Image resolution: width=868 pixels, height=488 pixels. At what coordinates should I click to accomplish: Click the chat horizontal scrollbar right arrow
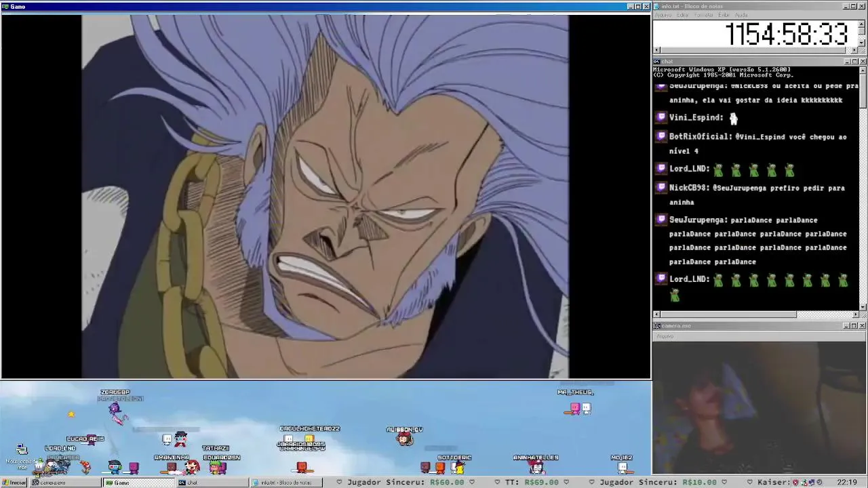click(855, 314)
